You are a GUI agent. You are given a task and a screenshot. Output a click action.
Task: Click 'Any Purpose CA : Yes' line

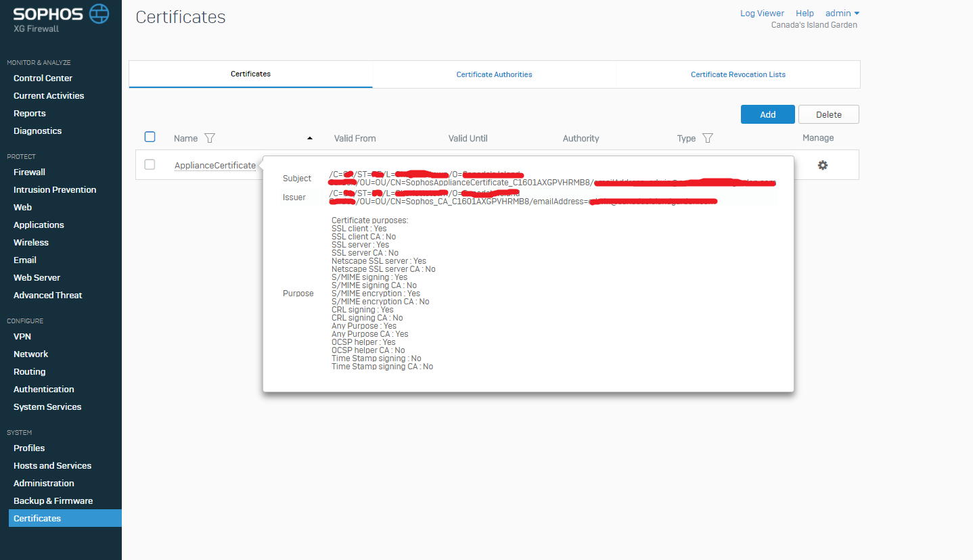pos(370,334)
